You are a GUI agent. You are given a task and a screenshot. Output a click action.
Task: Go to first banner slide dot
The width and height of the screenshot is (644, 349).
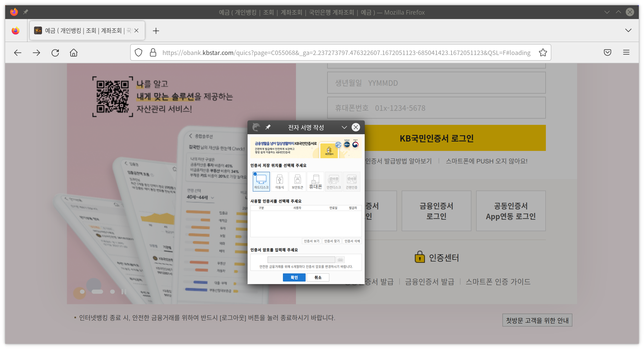coord(82,292)
